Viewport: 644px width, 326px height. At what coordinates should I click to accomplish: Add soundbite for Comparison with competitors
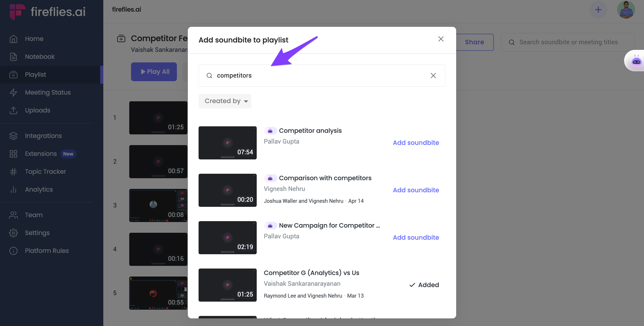click(x=416, y=190)
